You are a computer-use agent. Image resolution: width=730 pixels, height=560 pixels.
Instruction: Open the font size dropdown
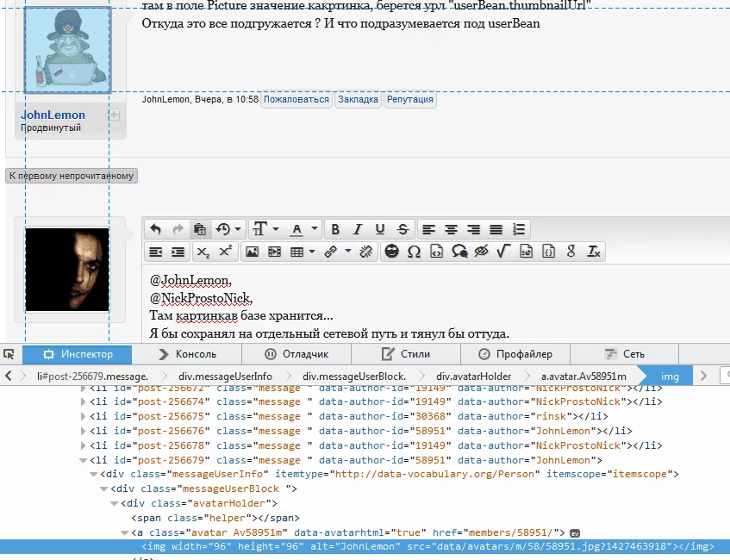click(265, 229)
